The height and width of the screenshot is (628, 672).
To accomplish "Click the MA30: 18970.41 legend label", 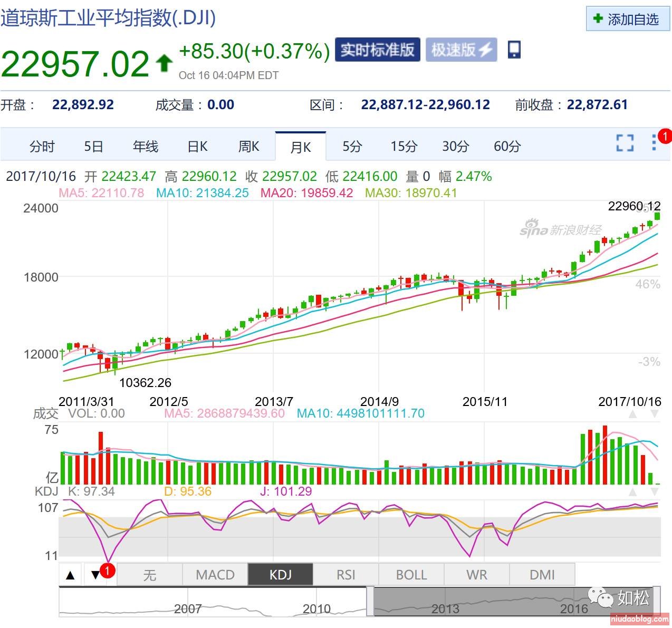I will coord(411,192).
